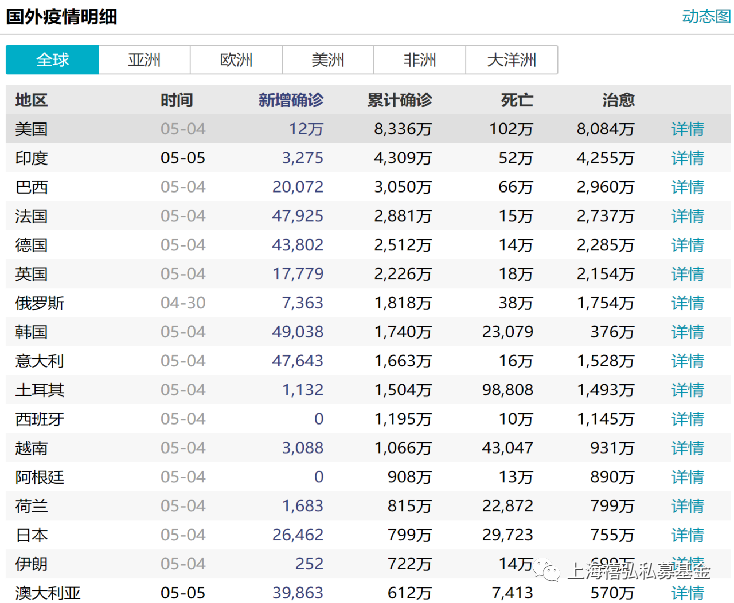Click deaths value 43,047

point(508,448)
